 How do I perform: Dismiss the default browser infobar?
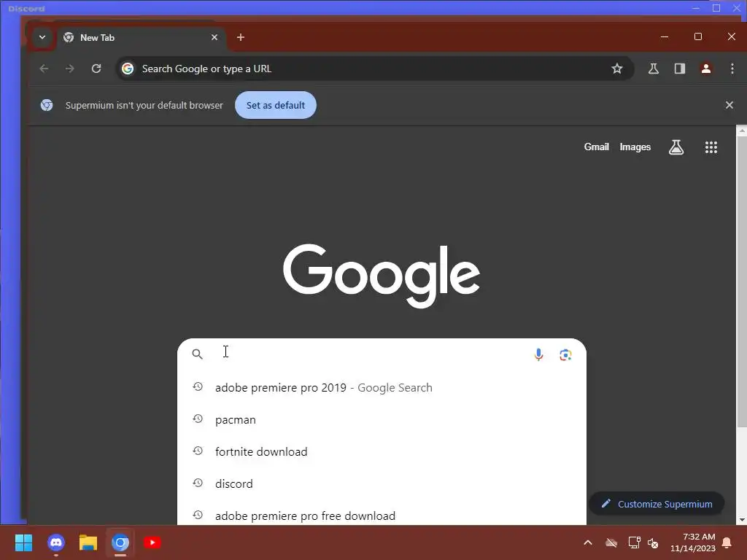(729, 105)
